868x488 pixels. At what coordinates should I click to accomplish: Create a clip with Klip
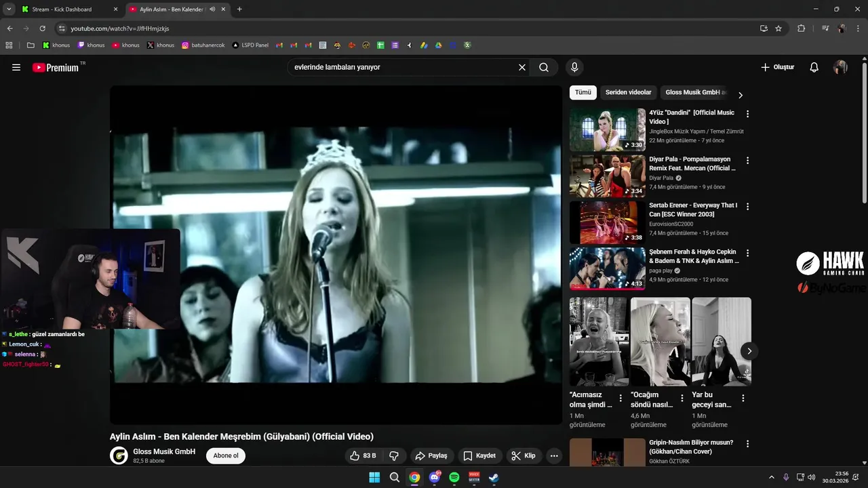pyautogui.click(x=524, y=455)
